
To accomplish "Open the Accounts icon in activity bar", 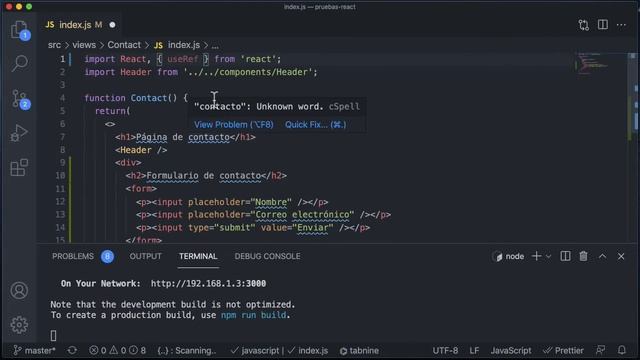I will (x=19, y=291).
